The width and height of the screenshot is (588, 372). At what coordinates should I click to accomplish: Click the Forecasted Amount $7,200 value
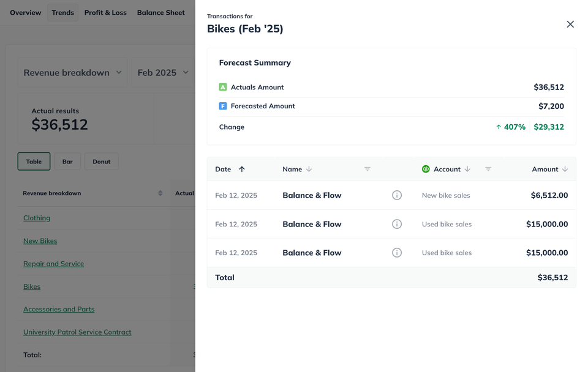[551, 106]
